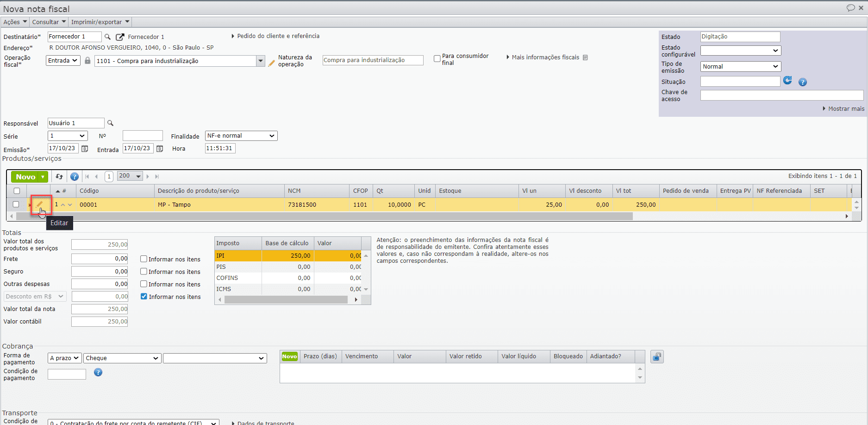Image resolution: width=868 pixels, height=425 pixels.
Task: Click the magnifier search icon beside Destinatário
Action: 107,37
